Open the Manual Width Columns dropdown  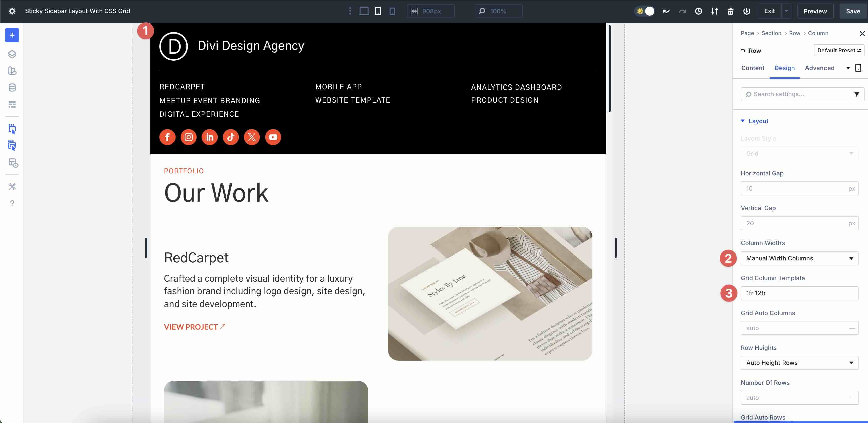pyautogui.click(x=800, y=258)
